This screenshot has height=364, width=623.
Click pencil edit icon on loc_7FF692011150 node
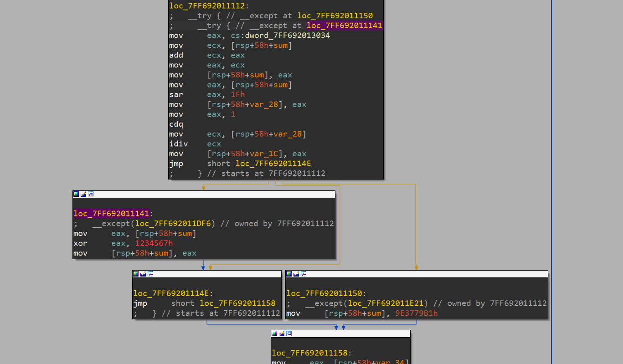[296, 274]
